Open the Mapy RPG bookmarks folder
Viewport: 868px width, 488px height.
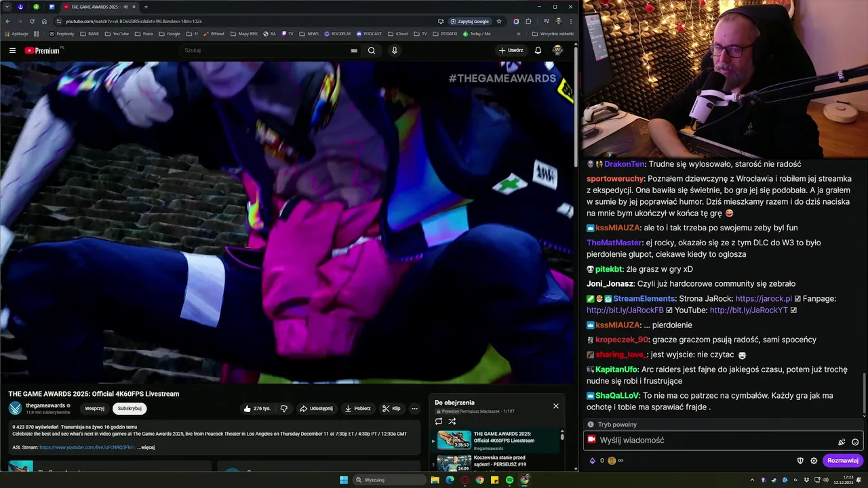click(x=244, y=33)
